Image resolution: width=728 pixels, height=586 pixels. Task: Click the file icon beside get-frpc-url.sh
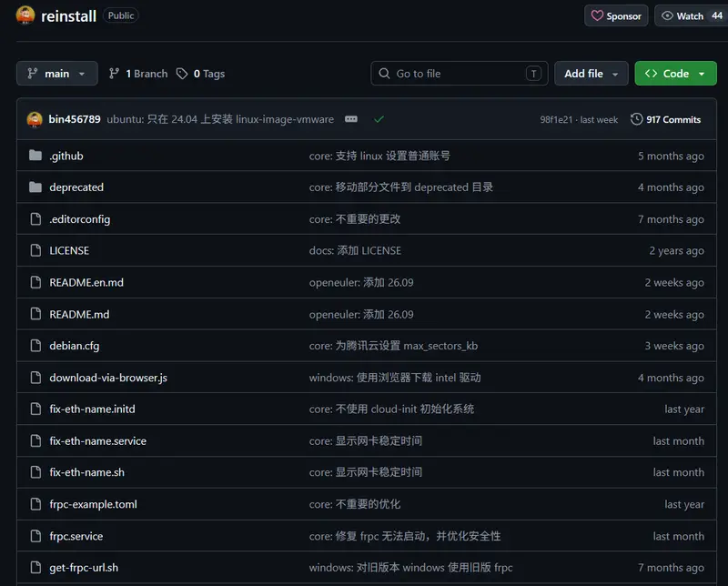coord(35,568)
